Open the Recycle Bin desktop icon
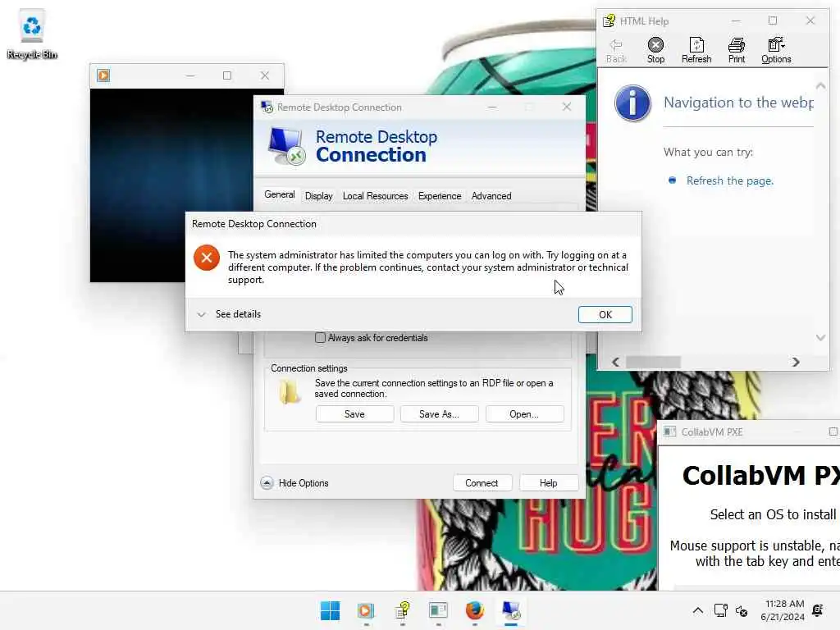This screenshot has height=630, width=840. coord(32,34)
